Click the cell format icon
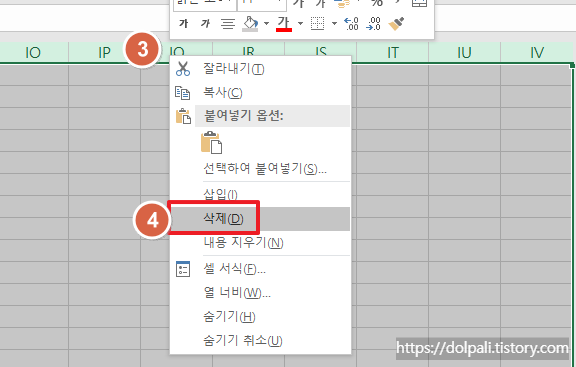This screenshot has height=367, width=576. pyautogui.click(x=183, y=269)
